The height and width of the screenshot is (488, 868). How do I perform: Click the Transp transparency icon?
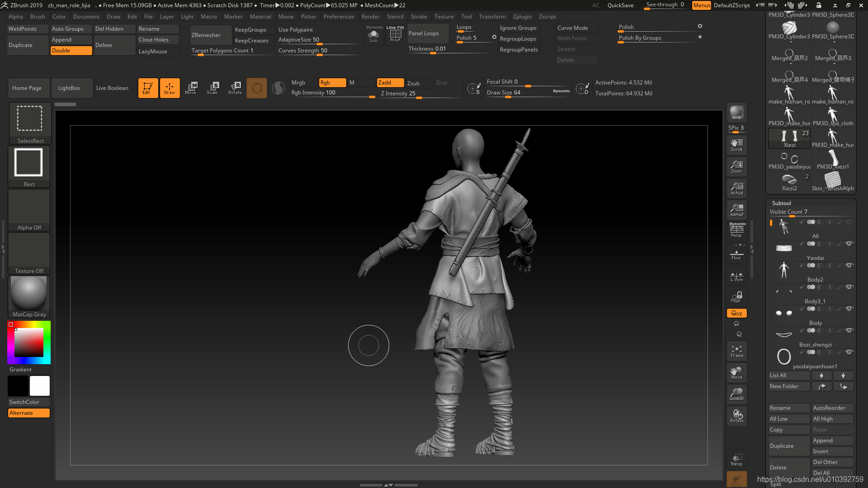(736, 460)
